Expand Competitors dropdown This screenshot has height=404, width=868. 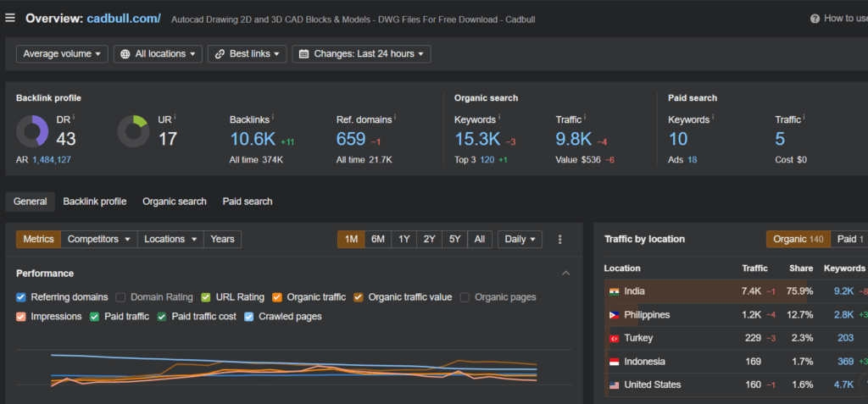99,239
